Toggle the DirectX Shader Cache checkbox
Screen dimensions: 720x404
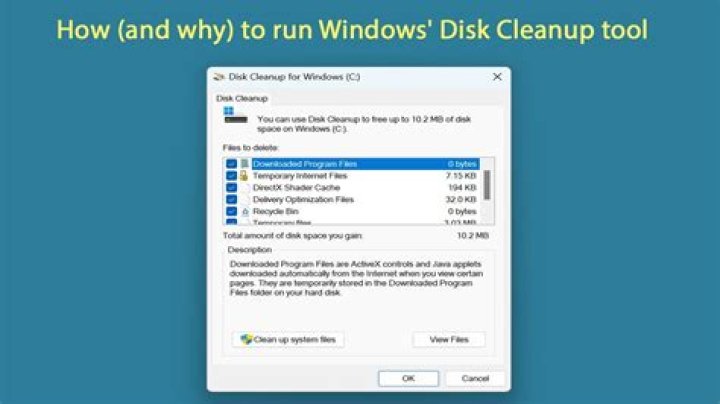[231, 188]
